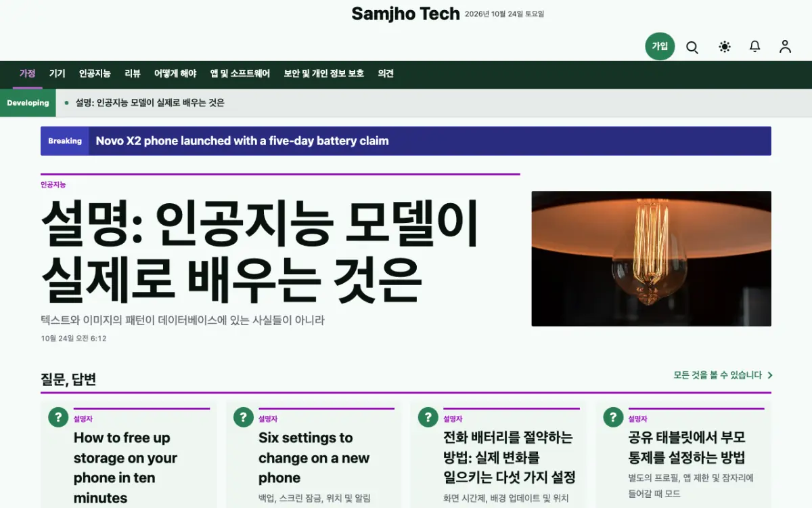The width and height of the screenshot is (812, 508).
Task: Open Breaking story Novo X2 phone launched
Action: pyautogui.click(x=242, y=141)
